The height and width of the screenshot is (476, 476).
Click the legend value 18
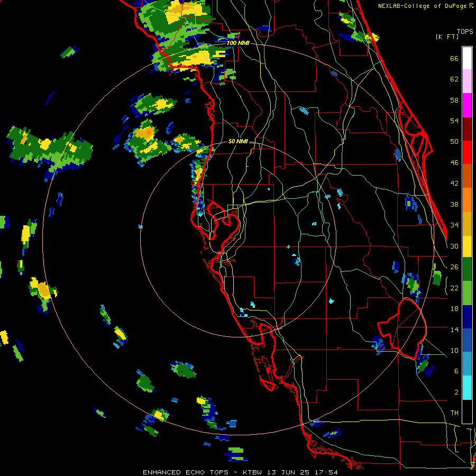pos(454,309)
